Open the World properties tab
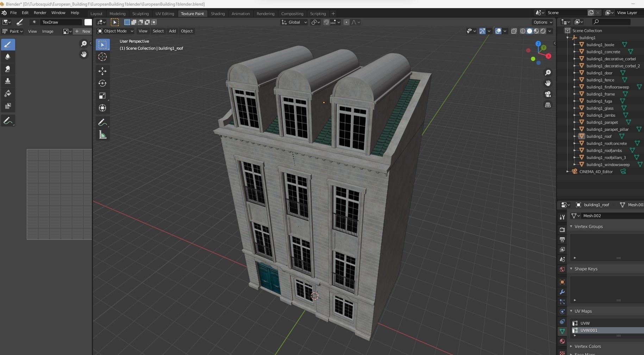This screenshot has width=644, height=355. (562, 269)
